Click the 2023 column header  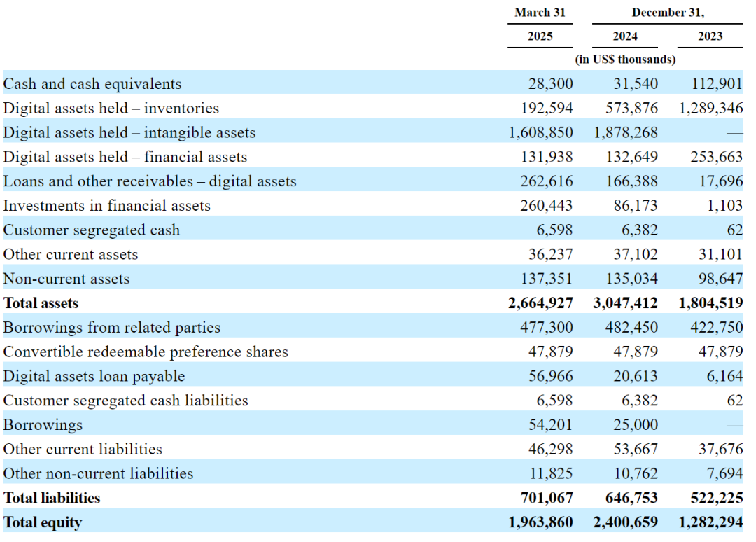click(710, 36)
